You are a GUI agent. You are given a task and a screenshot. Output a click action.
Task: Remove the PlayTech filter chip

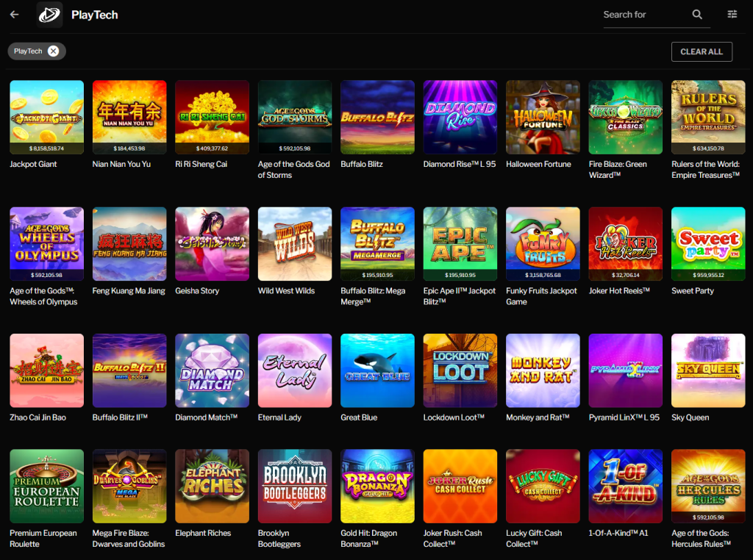tap(53, 51)
